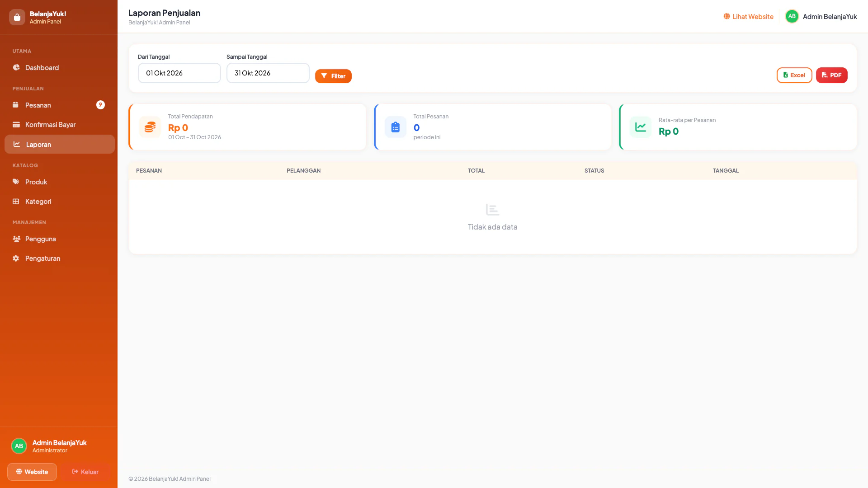This screenshot has height=488, width=868.
Task: Open the Sampai Tanggal date field
Action: pos(268,73)
